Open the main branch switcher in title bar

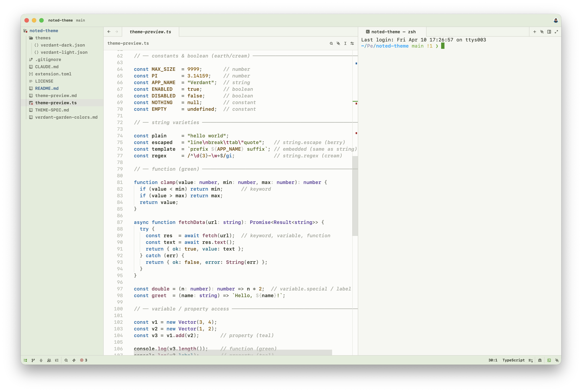click(x=80, y=20)
